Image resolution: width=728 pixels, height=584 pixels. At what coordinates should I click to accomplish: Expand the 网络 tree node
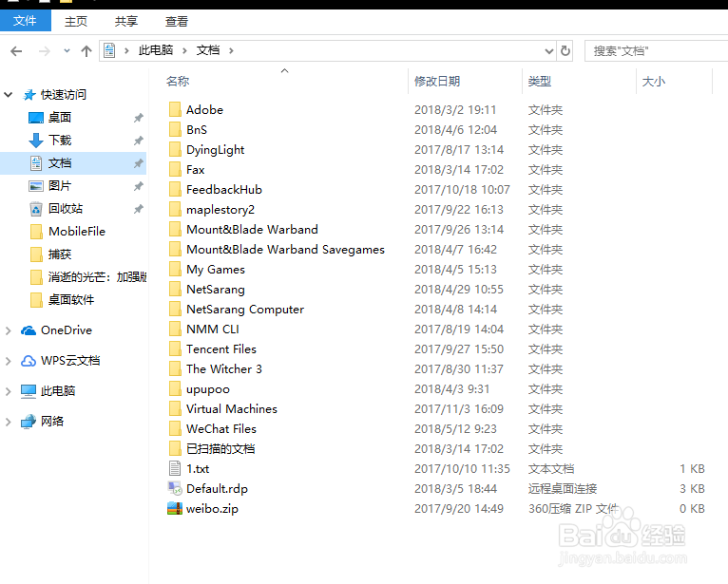click(x=9, y=422)
